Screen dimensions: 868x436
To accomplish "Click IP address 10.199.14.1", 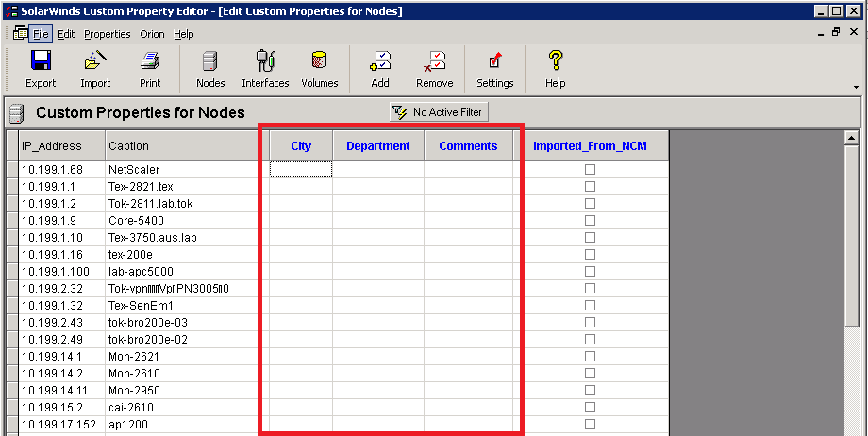I will pos(52,356).
